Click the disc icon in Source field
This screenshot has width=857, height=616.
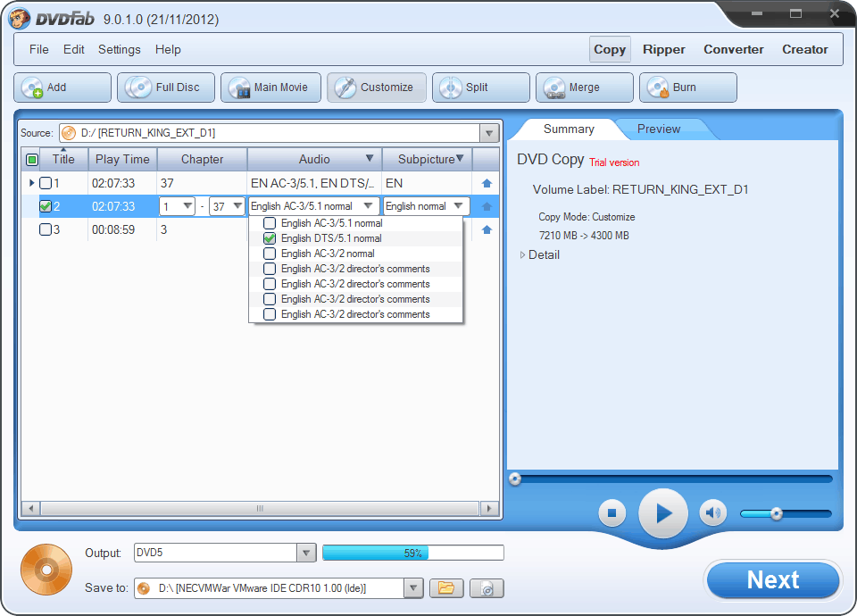(x=69, y=133)
